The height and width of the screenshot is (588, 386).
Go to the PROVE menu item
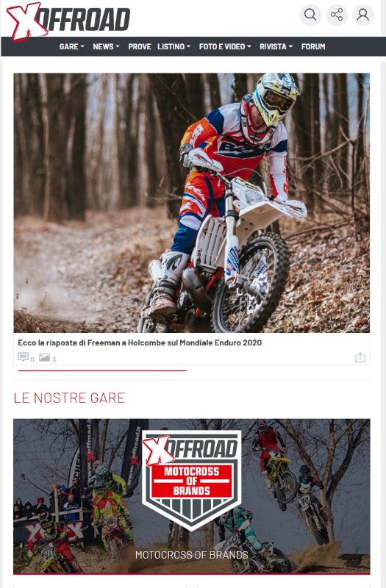click(140, 46)
